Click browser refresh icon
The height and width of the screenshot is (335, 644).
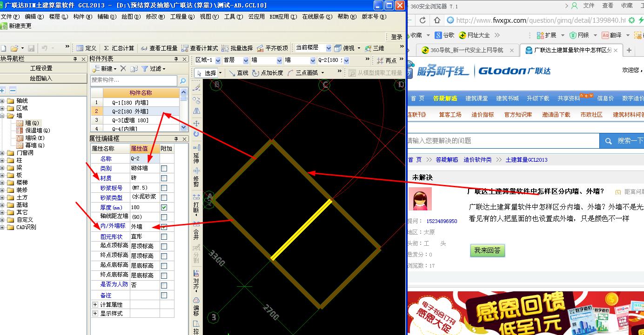(x=423, y=20)
